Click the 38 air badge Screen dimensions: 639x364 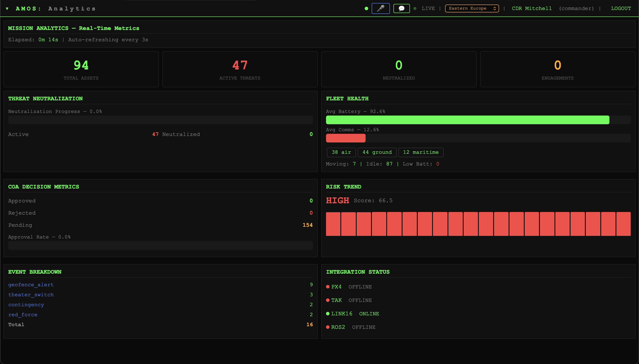coord(341,152)
